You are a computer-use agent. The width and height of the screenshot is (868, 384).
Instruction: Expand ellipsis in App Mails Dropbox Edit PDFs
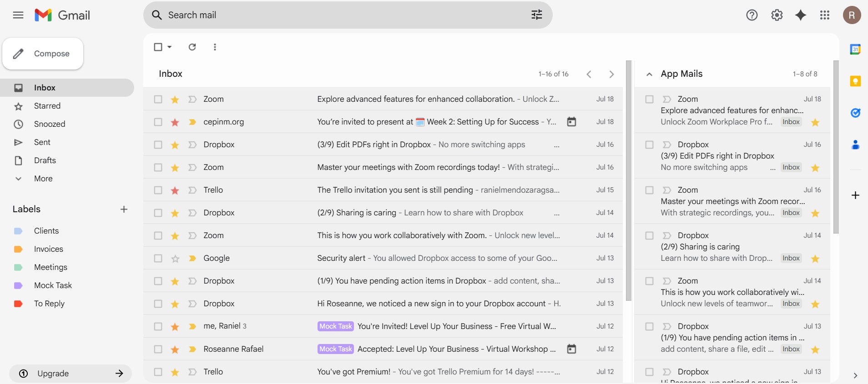click(772, 169)
